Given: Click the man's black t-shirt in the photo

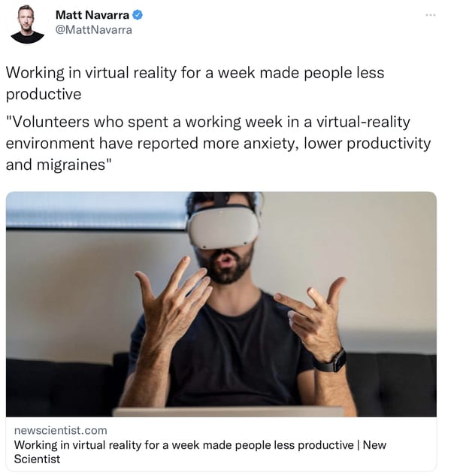Looking at the screenshot, I should pos(231,352).
